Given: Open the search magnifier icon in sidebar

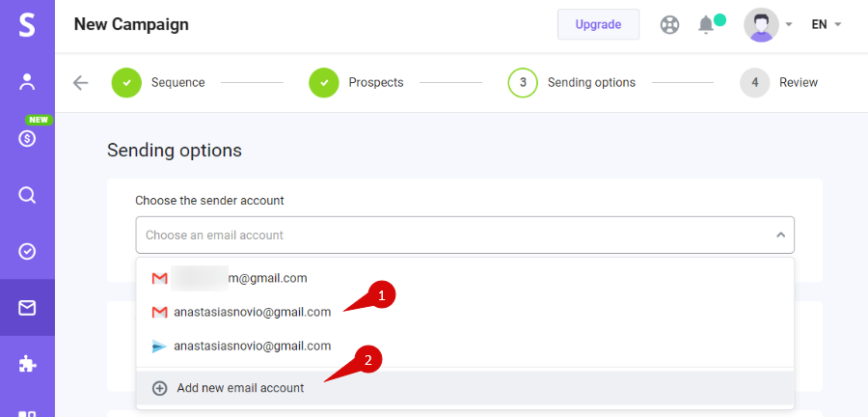Looking at the screenshot, I should (27, 195).
